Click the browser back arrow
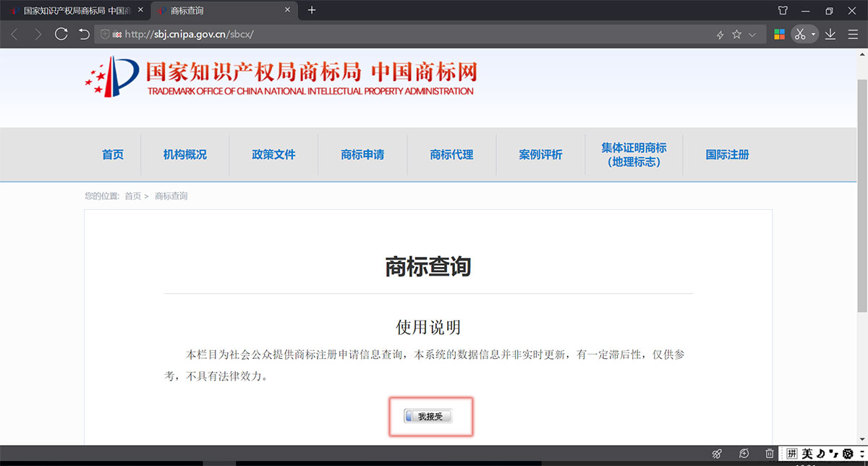868x466 pixels. (15, 34)
